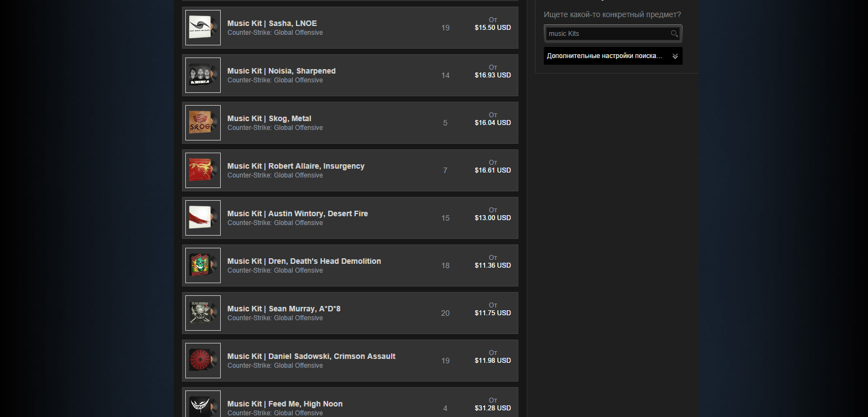868x417 pixels.
Task: Open 'Music Kit | Noisia, Sharpened' listing
Action: pyautogui.click(x=282, y=71)
